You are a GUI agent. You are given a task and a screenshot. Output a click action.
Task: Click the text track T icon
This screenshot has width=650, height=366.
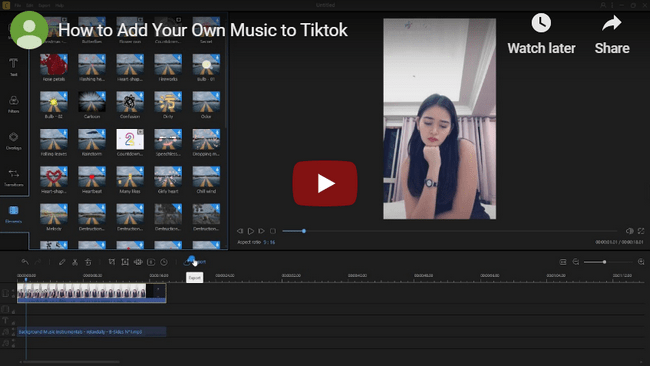5,320
